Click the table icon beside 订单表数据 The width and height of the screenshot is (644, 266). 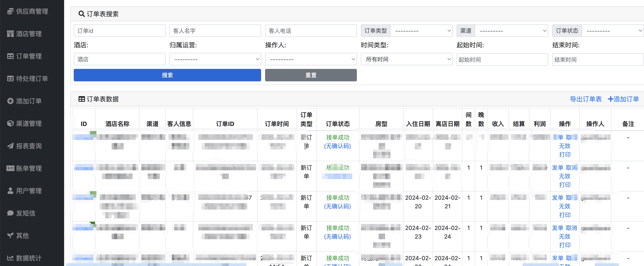pyautogui.click(x=82, y=99)
